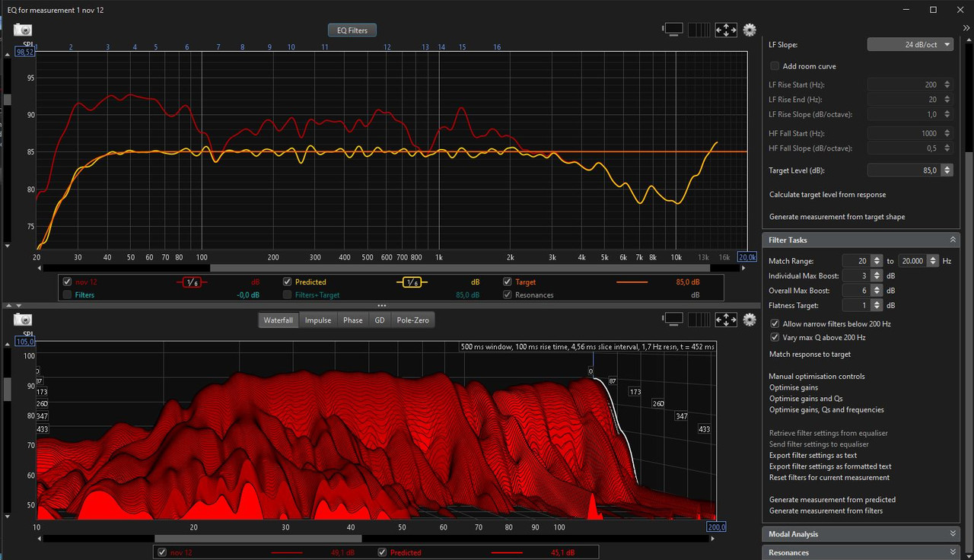Screen dimensions: 974x560
Task: Uncheck Allow narrow filters below 200 Hz
Action: coord(775,324)
